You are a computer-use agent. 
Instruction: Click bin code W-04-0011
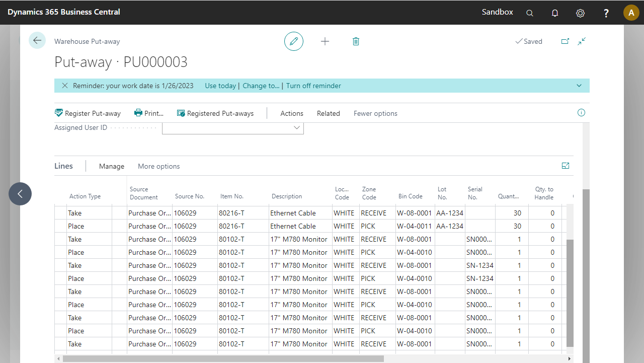click(x=415, y=226)
